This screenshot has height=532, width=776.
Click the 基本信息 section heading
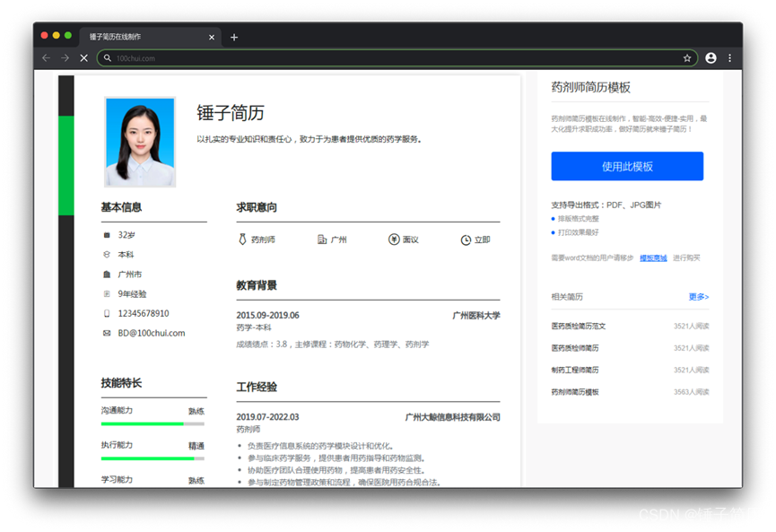pos(121,207)
